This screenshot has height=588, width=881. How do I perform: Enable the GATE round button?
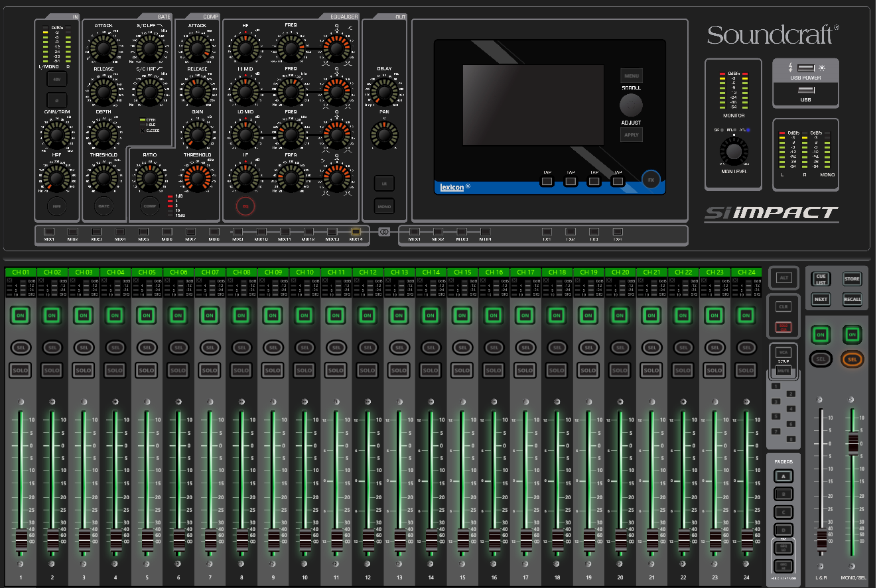click(103, 206)
